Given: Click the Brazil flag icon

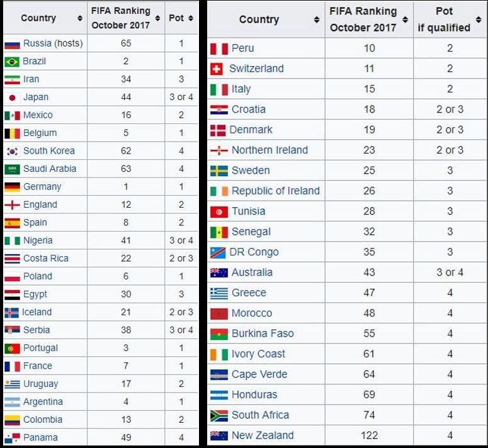Looking at the screenshot, I should (x=12, y=62).
